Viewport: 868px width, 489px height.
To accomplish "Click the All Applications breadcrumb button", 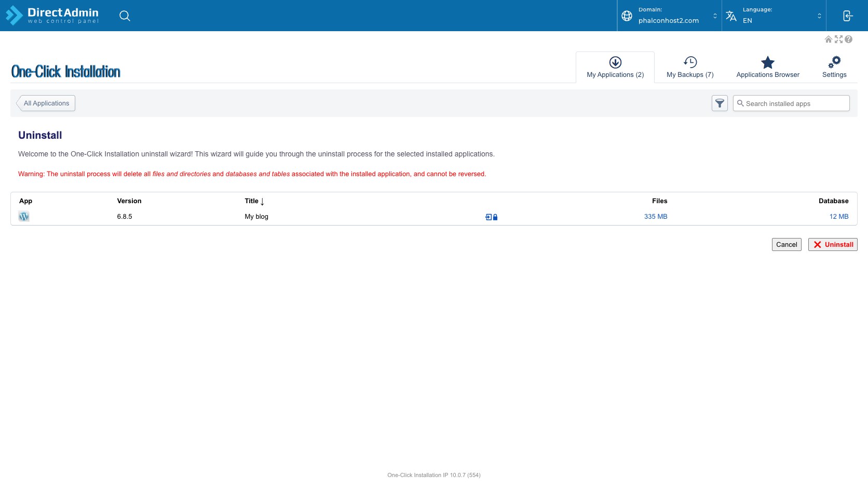I will click(46, 103).
